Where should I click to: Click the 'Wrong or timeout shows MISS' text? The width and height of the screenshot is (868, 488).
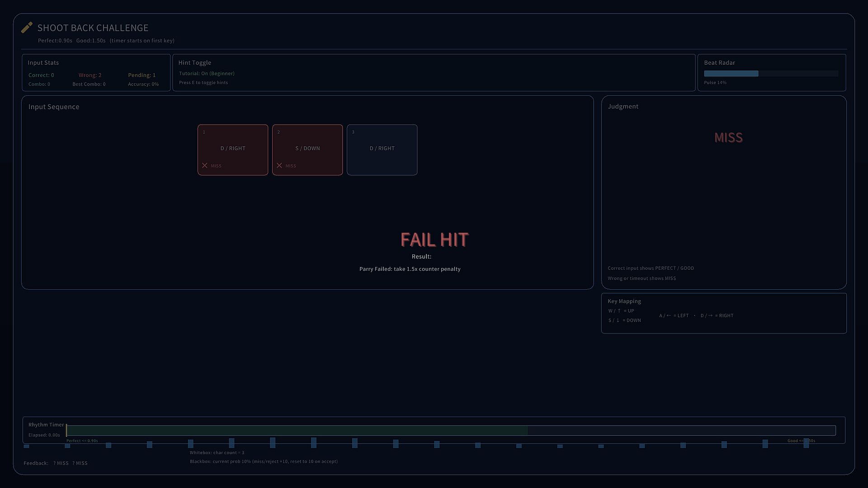642,278
